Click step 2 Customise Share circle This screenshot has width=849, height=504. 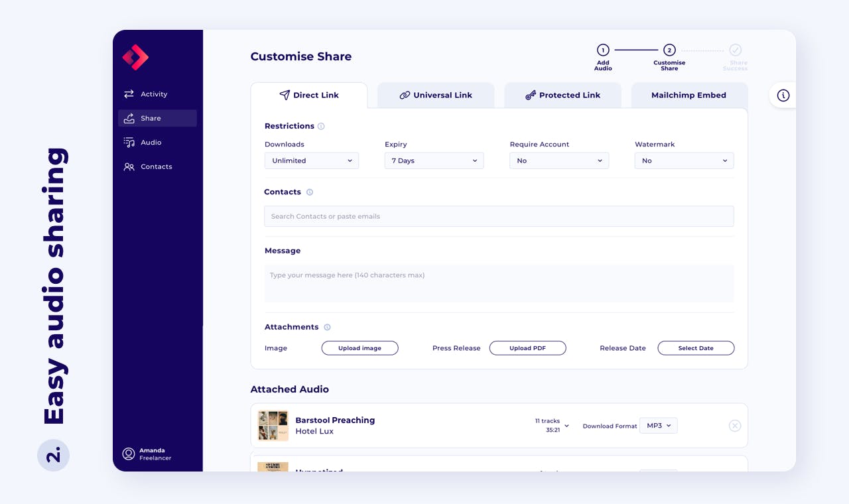669,50
